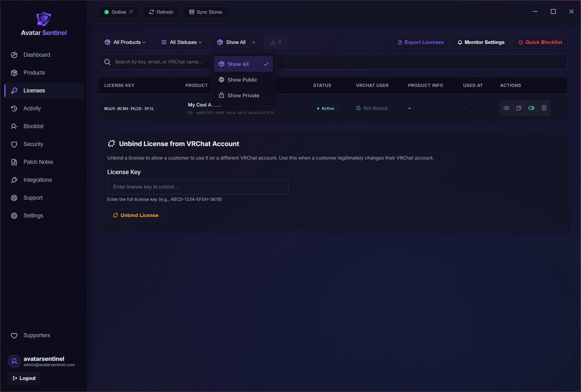581x392 pixels.
Task: Focus the unbind license key input
Action: click(198, 187)
